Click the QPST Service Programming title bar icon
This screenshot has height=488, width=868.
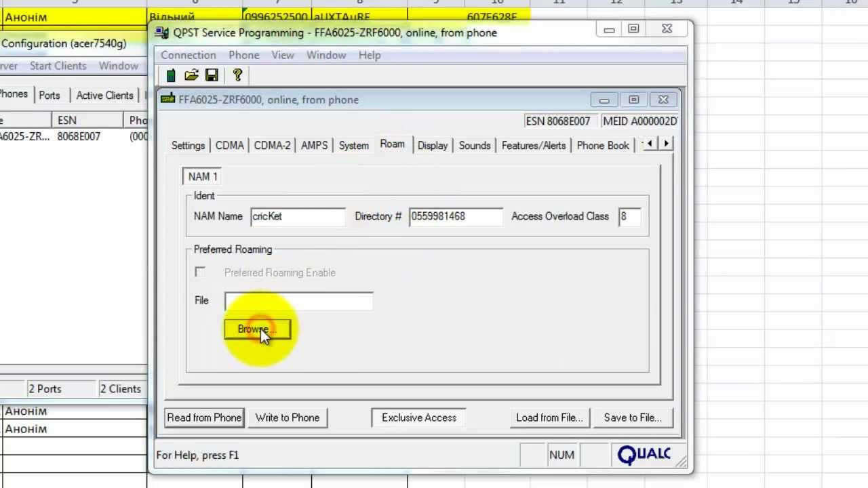coord(162,33)
